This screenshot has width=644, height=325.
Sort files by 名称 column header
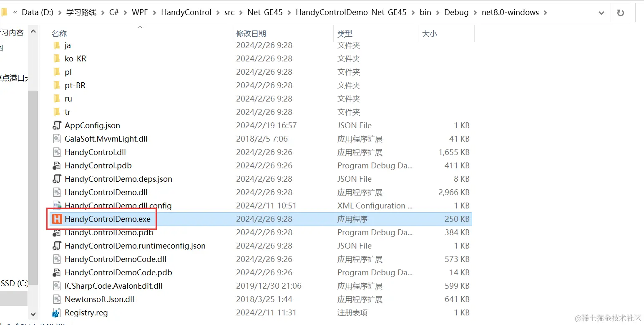point(59,33)
